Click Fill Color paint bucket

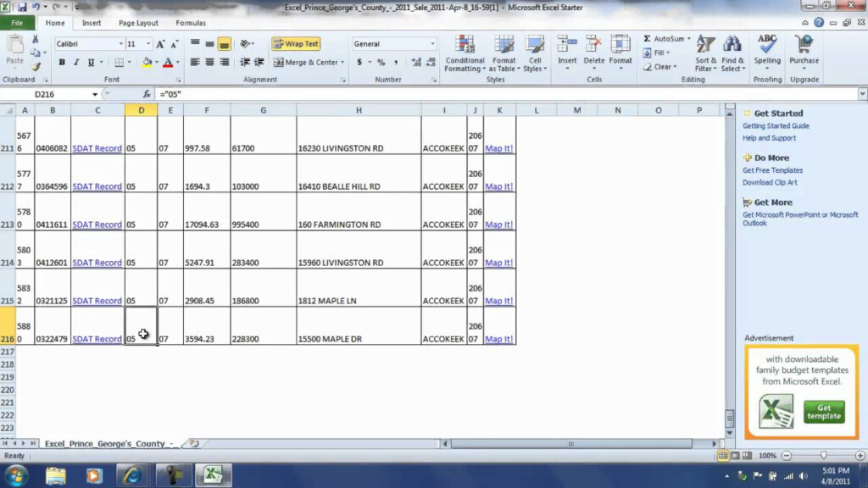click(x=147, y=63)
